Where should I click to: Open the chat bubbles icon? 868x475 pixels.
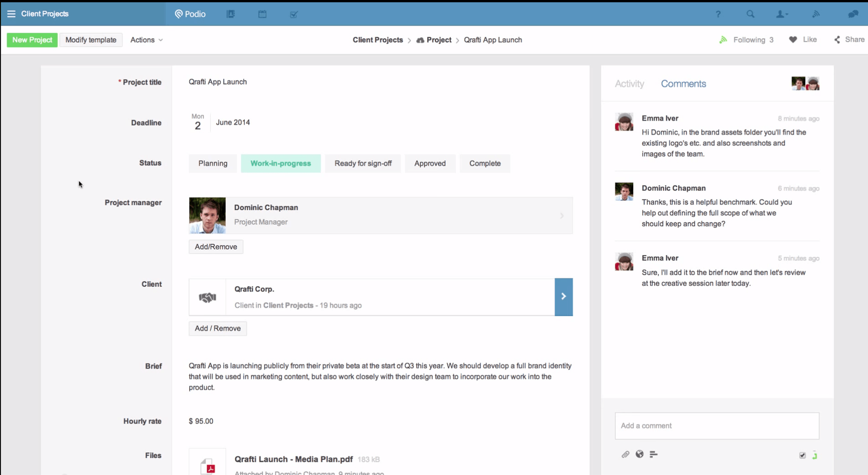[853, 14]
